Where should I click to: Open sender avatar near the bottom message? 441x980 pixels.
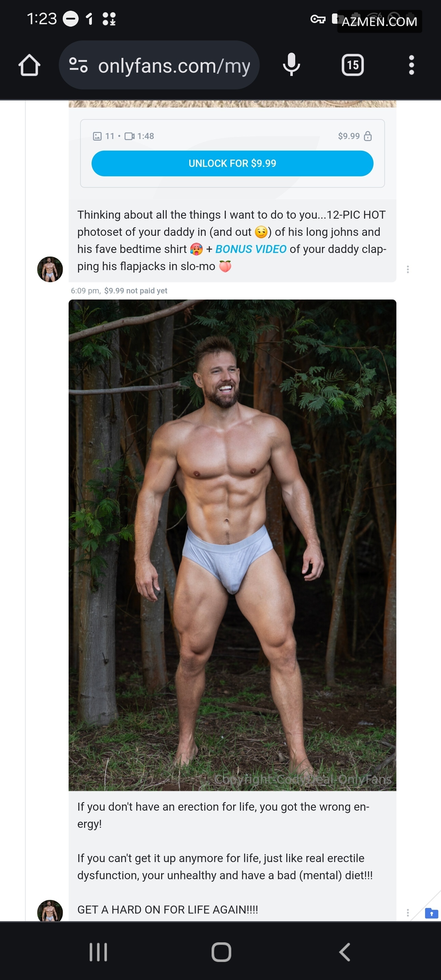coord(50,911)
